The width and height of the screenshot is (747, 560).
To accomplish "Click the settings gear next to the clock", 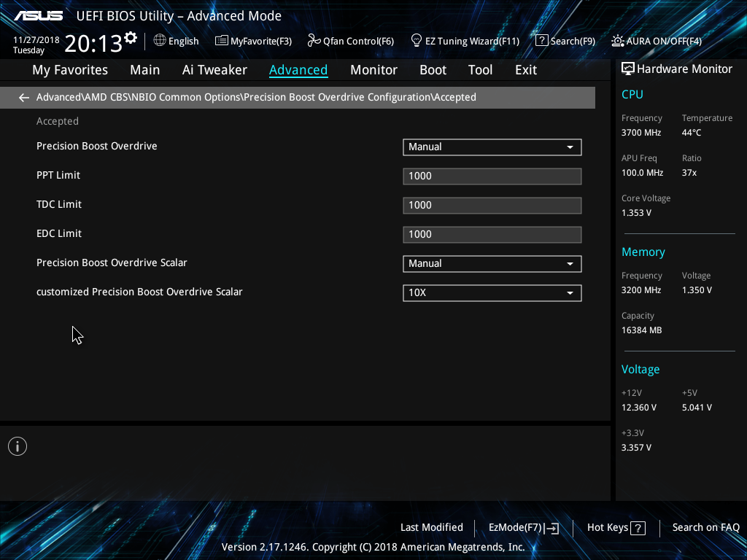I will pyautogui.click(x=131, y=38).
